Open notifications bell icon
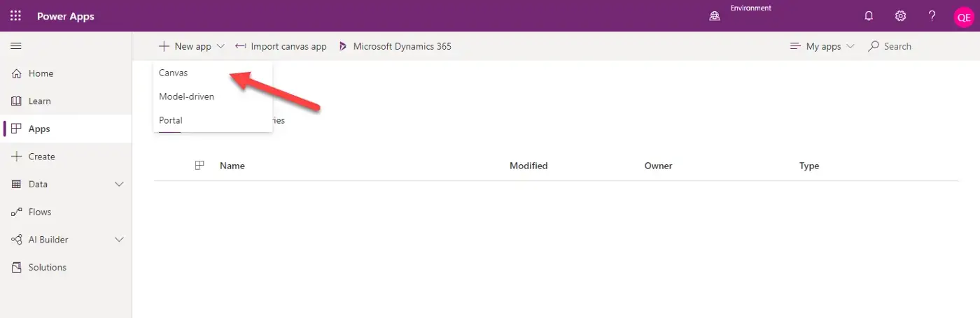Image resolution: width=980 pixels, height=318 pixels. click(869, 16)
